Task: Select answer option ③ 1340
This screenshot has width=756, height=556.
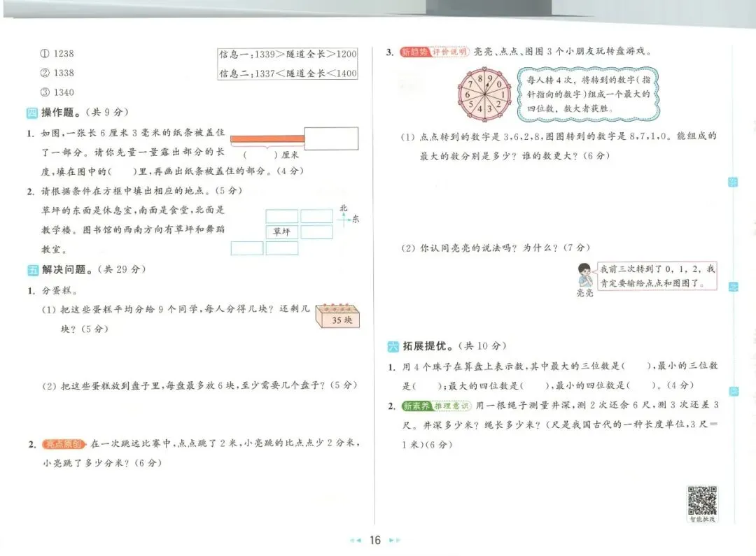Action: (59, 92)
